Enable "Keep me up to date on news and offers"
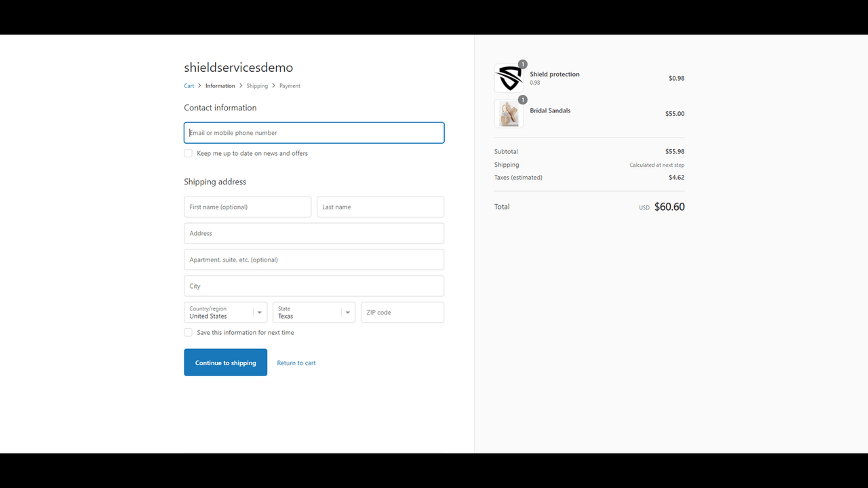868x488 pixels. 188,153
